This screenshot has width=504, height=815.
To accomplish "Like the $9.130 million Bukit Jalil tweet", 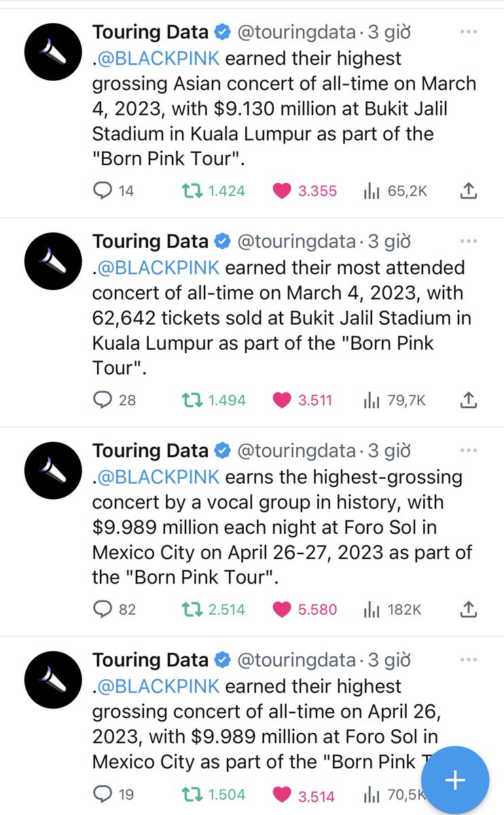I will (x=281, y=192).
